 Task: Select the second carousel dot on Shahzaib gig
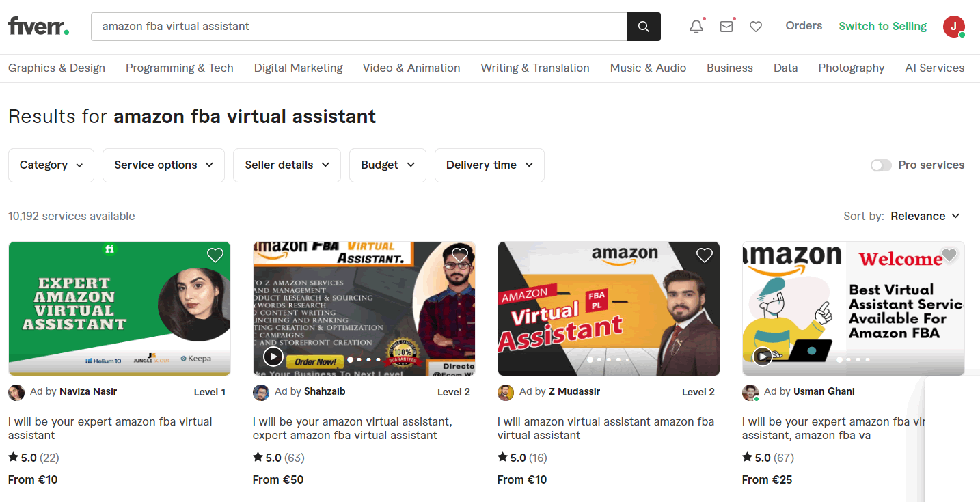(x=359, y=359)
